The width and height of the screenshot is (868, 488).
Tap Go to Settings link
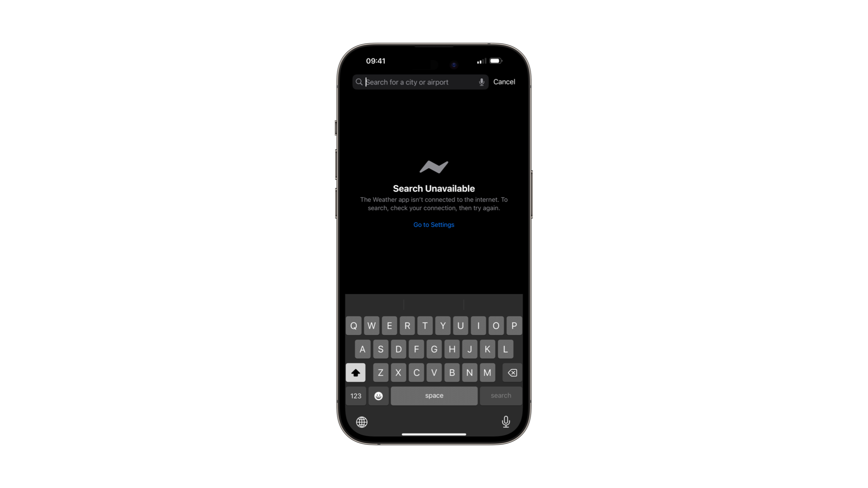coord(434,225)
